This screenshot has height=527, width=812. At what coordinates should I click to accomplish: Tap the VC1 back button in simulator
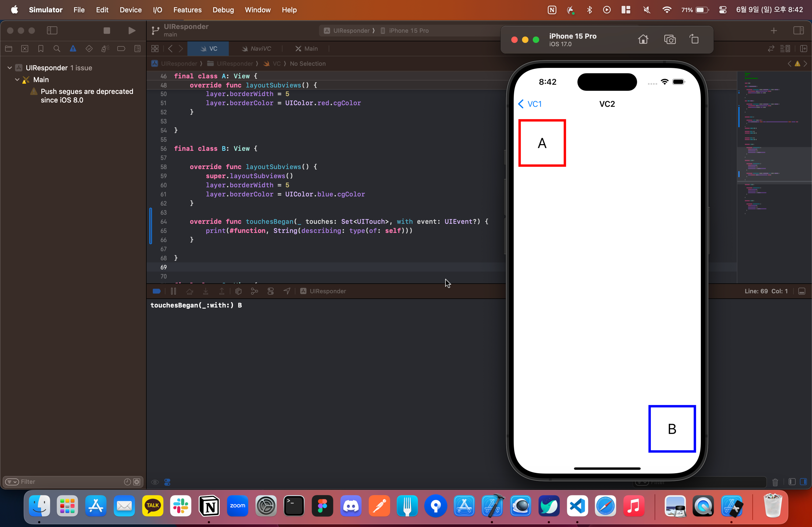(530, 104)
